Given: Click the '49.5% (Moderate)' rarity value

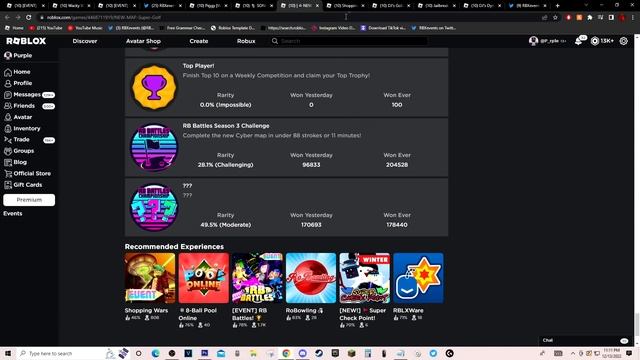Looking at the screenshot, I should 225,225.
